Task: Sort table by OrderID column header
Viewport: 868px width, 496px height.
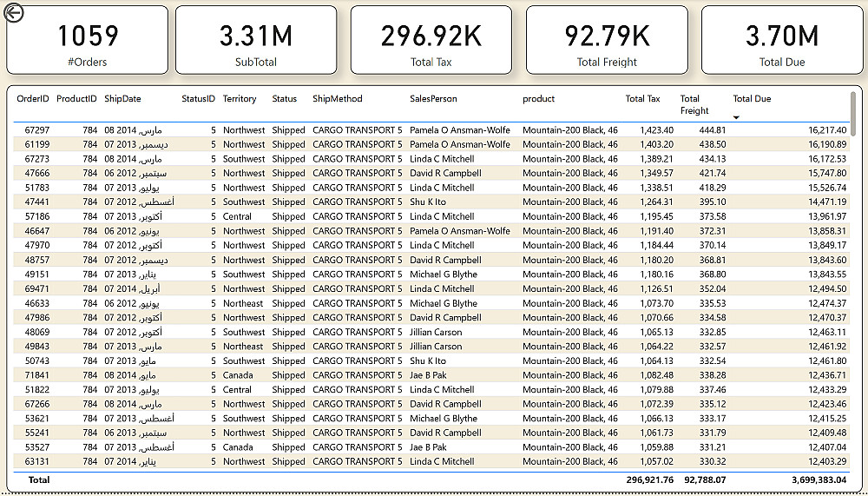Action: [x=33, y=99]
